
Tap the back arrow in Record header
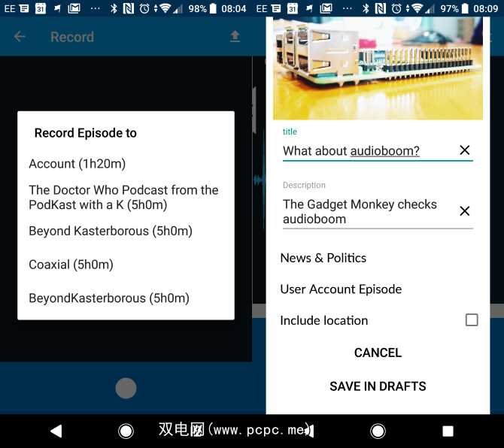tap(20, 37)
